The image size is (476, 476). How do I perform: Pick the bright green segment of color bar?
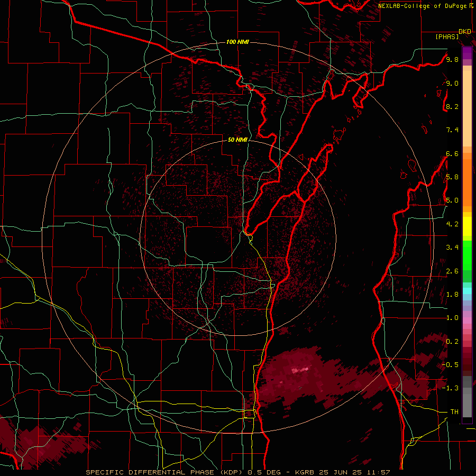[467, 255]
